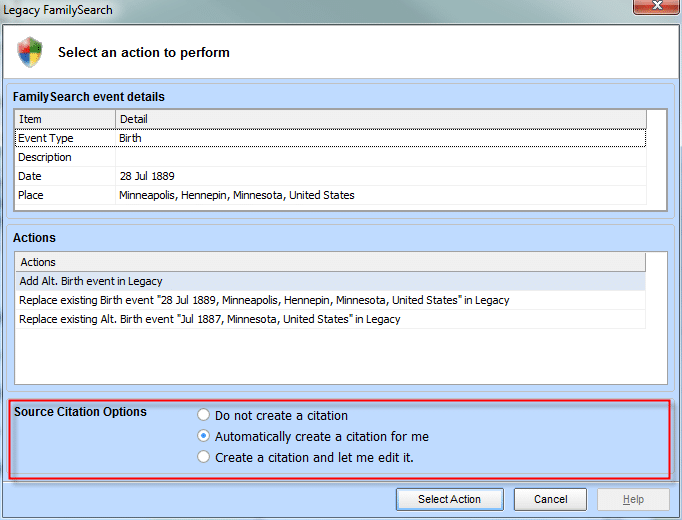Click the '28 Jul 1889' date value
This screenshot has height=520, width=682.
[147, 176]
